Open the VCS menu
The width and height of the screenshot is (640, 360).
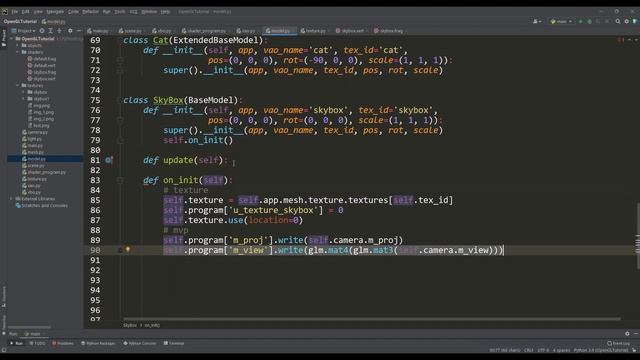[x=133, y=11]
